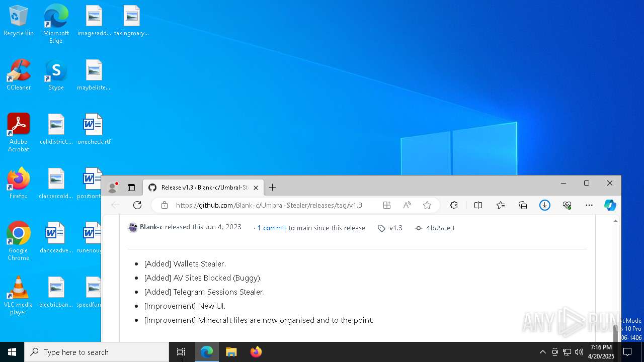Select the onecheck.rtf document on desktop
The image size is (644, 362).
pyautogui.click(x=94, y=129)
